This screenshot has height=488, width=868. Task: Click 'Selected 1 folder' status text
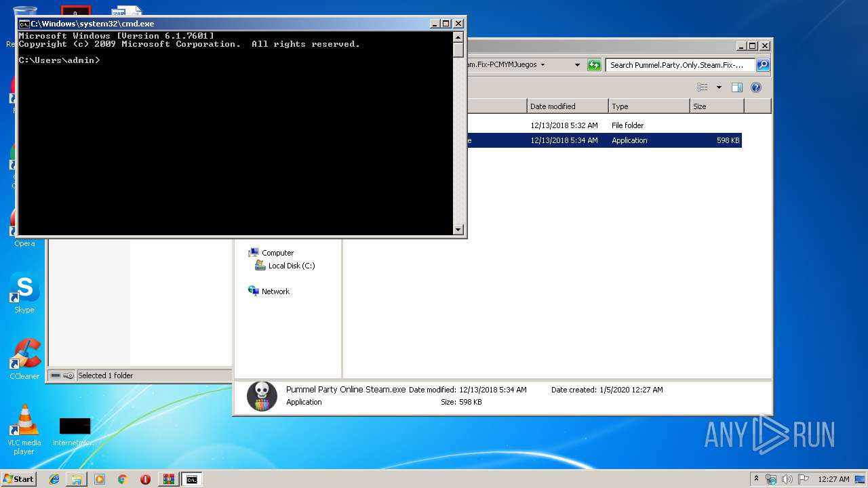[105, 375]
